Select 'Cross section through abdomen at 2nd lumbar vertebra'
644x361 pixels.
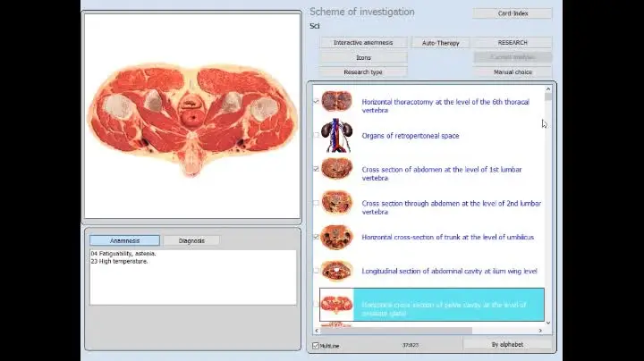point(452,207)
